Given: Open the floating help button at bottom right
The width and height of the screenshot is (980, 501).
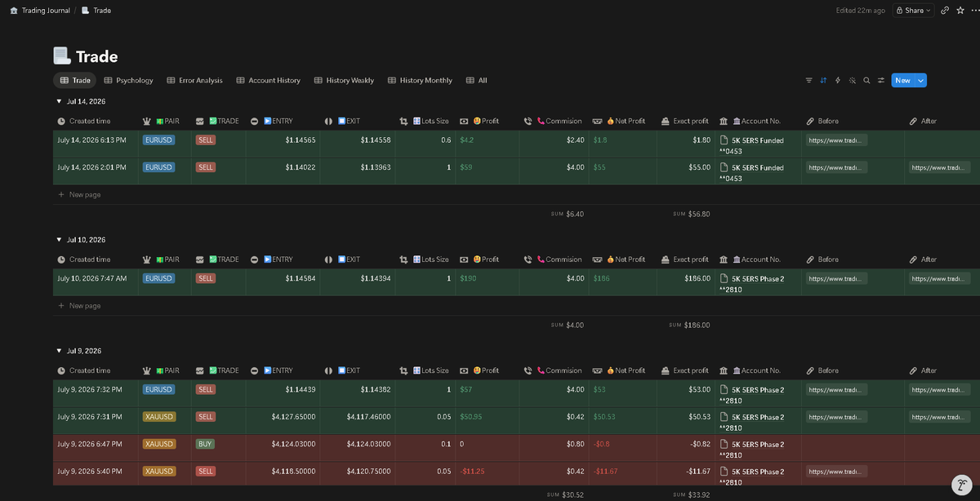Looking at the screenshot, I should tap(961, 485).
